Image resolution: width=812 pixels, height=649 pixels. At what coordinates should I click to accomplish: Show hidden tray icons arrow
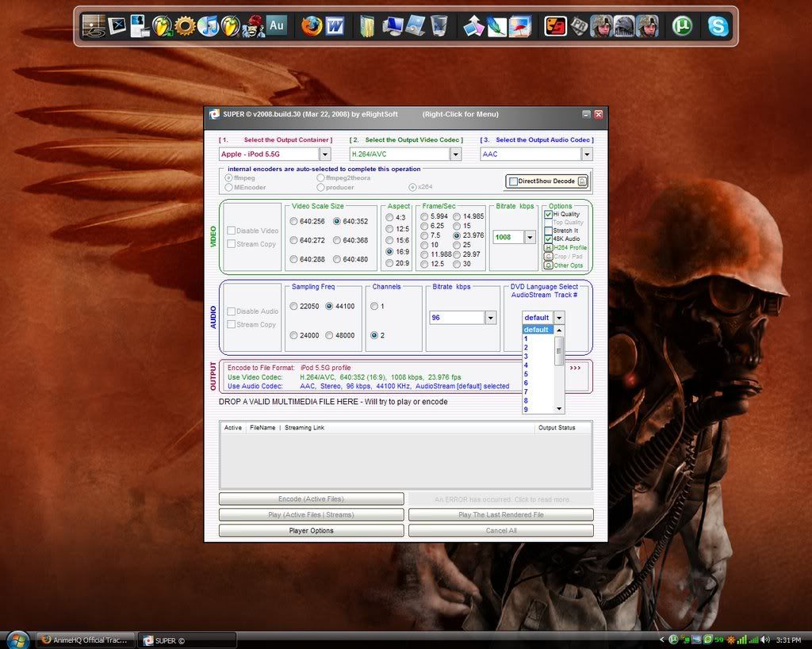pyautogui.click(x=662, y=640)
